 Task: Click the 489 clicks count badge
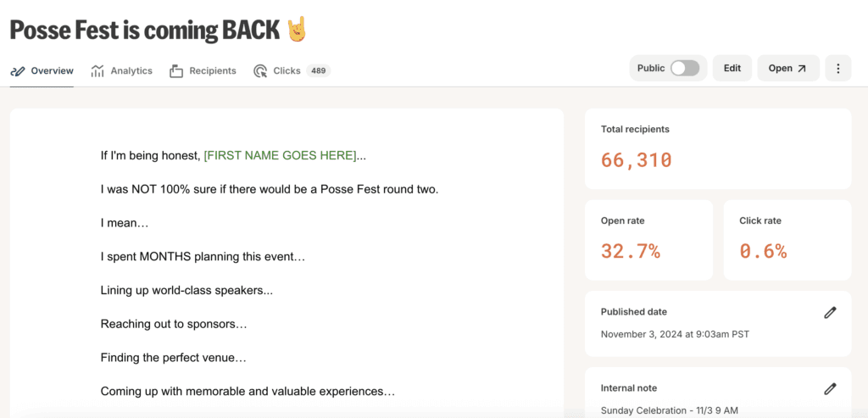point(319,71)
